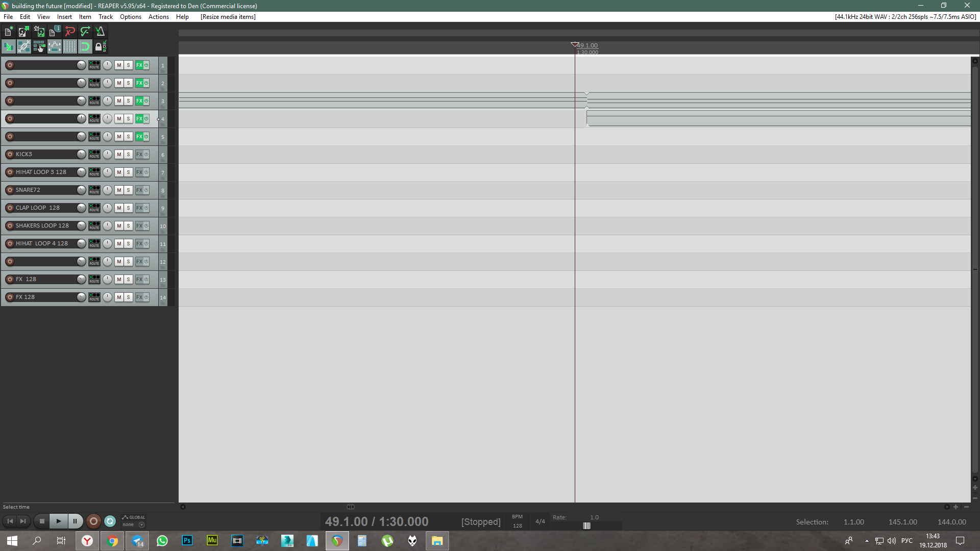This screenshot has height=551, width=980.
Task: Arm record on HIHAT LOOP 3 128 track
Action: click(10, 172)
